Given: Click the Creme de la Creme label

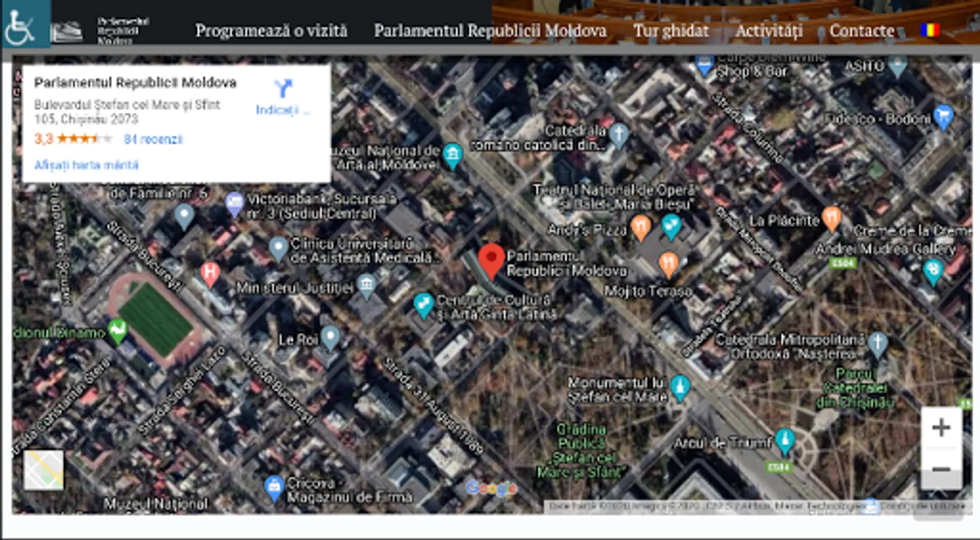Looking at the screenshot, I should pyautogui.click(x=912, y=231).
